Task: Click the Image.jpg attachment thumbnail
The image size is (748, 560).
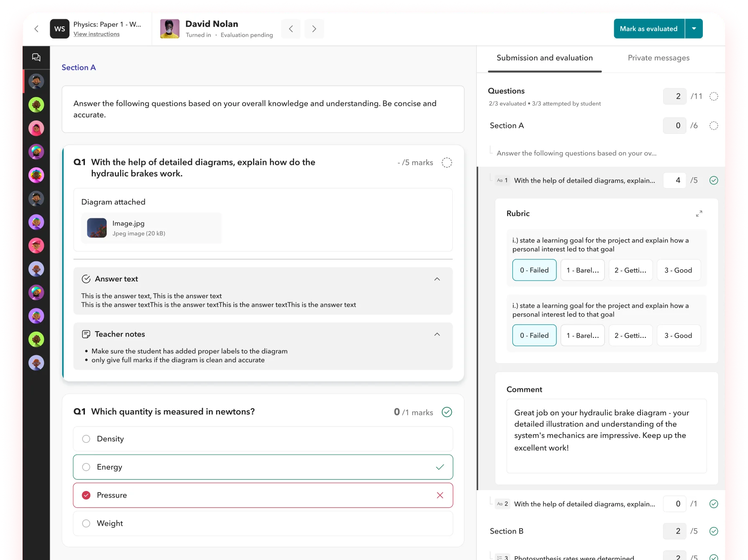Action: pyautogui.click(x=97, y=228)
